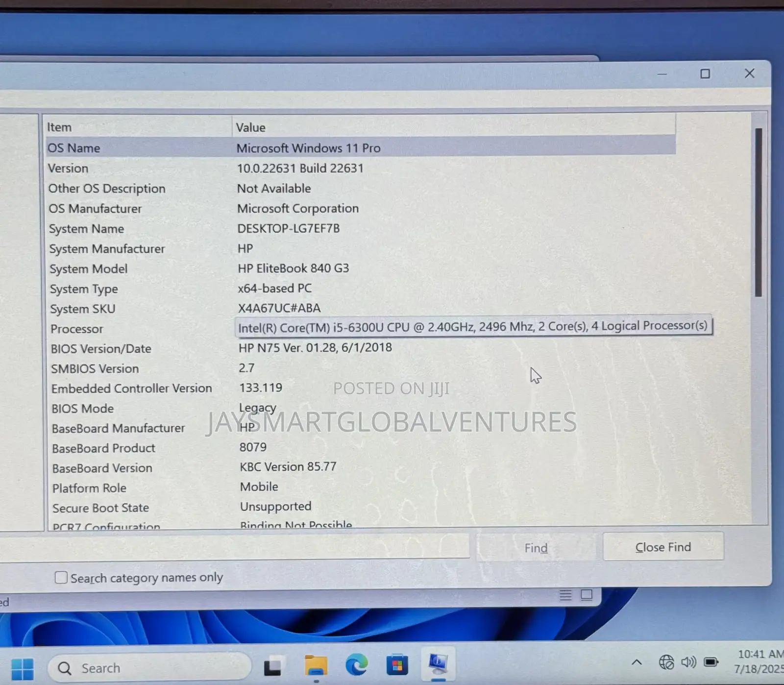This screenshot has width=784, height=685.
Task: Click the list view icon in back window
Action: (565, 595)
